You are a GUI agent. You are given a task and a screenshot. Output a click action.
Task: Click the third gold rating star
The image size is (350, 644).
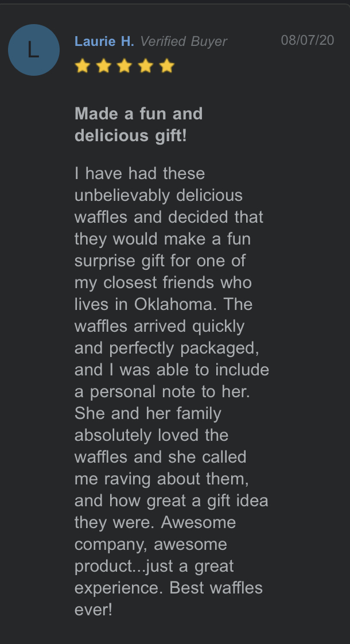click(x=125, y=65)
